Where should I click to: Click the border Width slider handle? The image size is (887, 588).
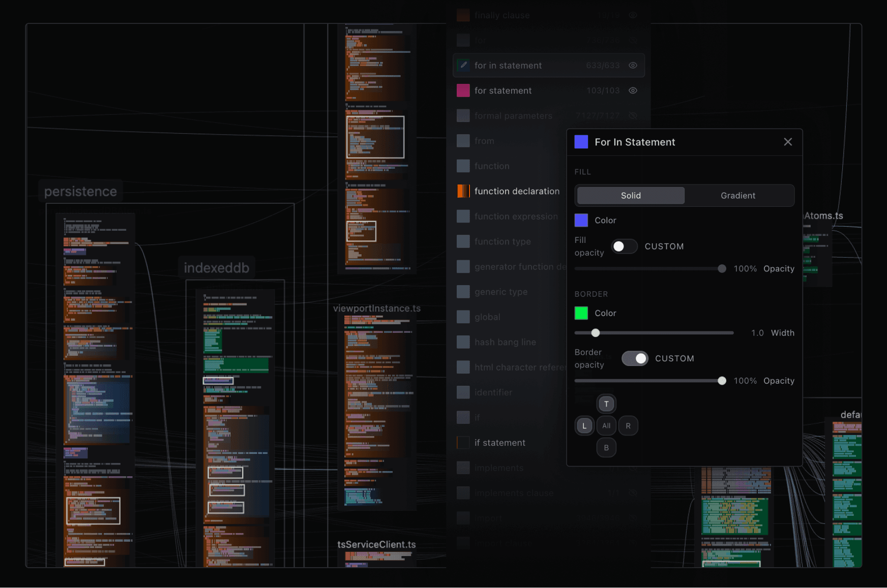point(596,333)
